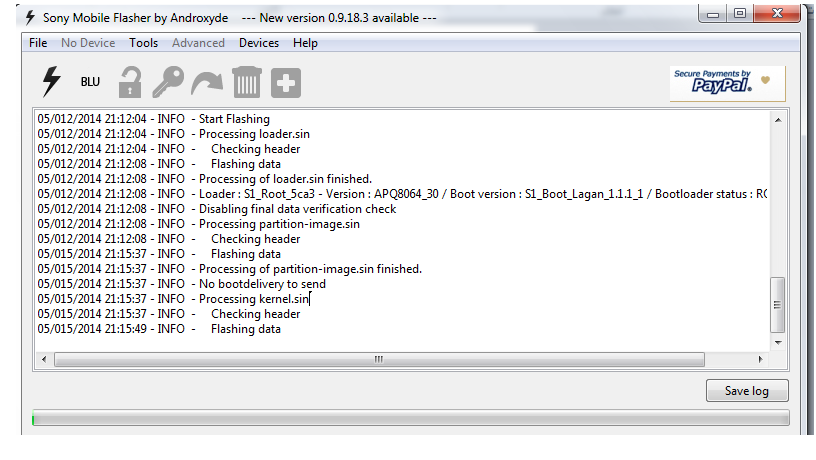Click the vertical scrollbar down arrow
Image resolution: width=816 pixels, height=460 pixels.
click(x=778, y=342)
